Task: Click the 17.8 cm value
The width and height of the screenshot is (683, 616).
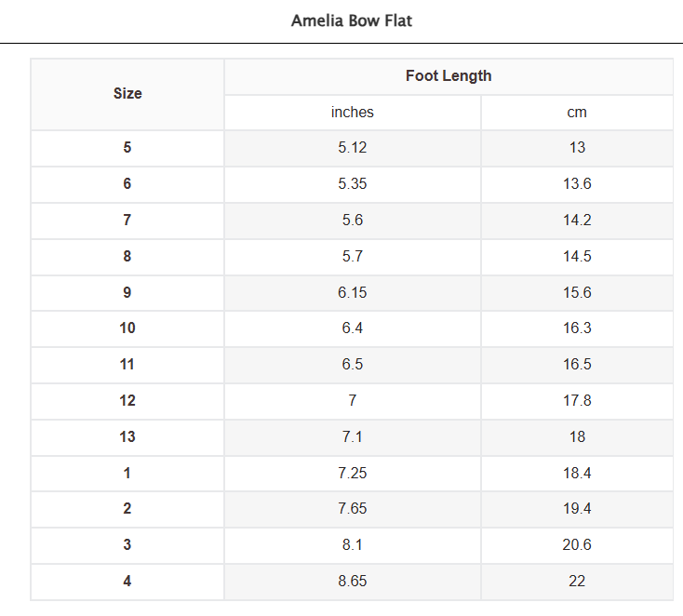Action: (577, 400)
